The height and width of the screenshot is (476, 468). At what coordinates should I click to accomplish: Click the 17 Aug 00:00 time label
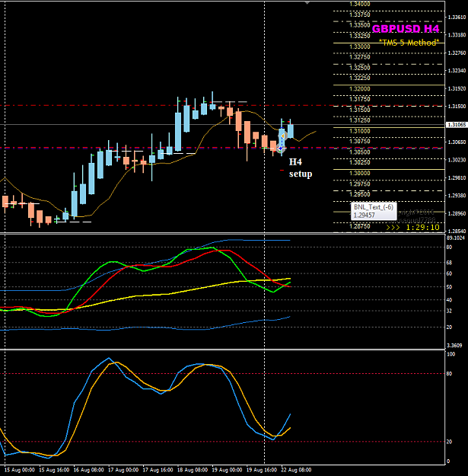[123, 470]
